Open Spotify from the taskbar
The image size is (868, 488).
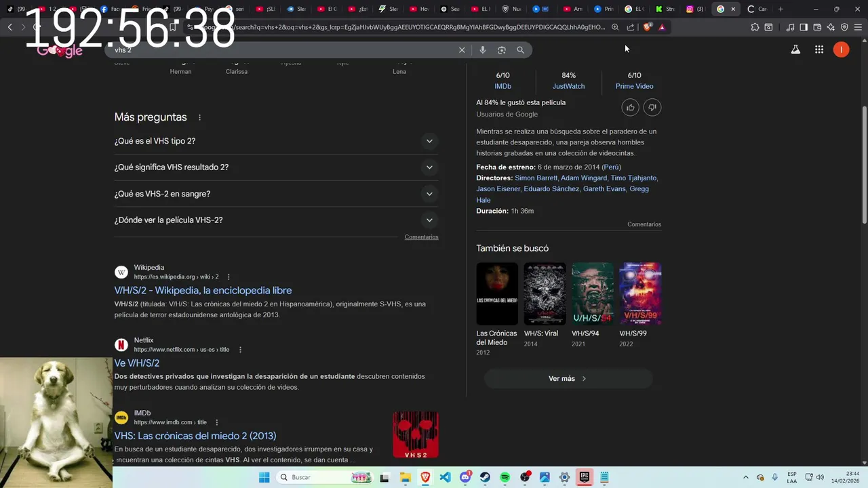click(x=505, y=477)
